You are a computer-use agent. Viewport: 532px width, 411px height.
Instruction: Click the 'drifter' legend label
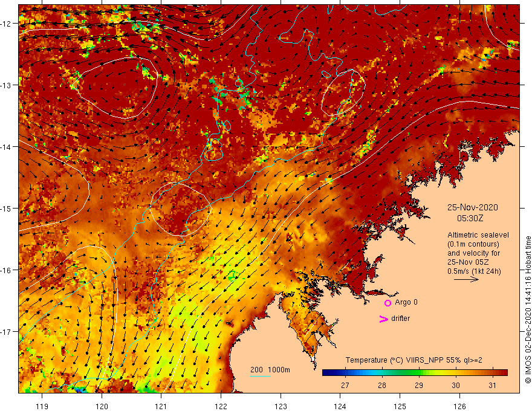400,319
